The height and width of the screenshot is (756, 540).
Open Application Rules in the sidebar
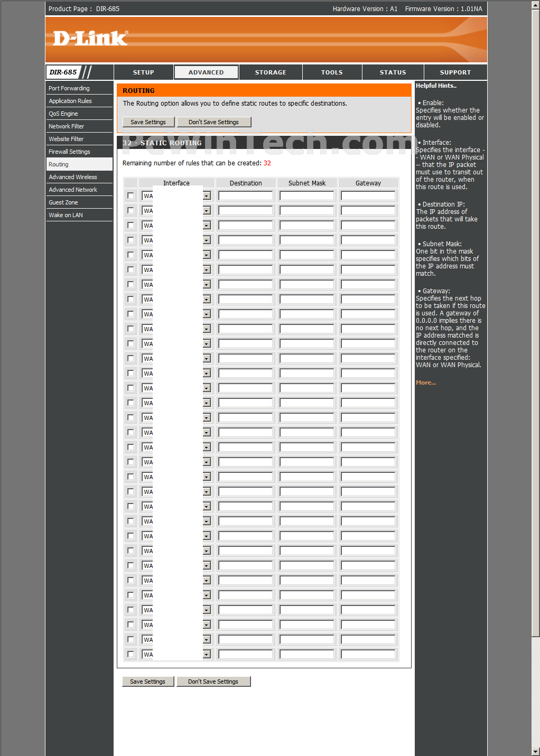point(79,101)
